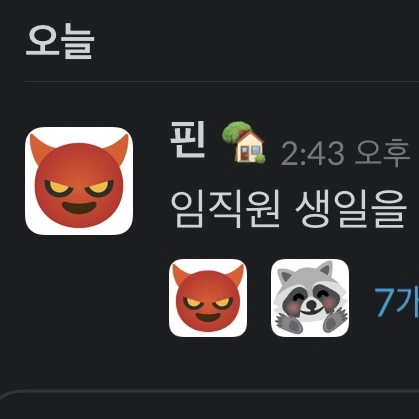Click the word 임직원 in the message

(225, 210)
